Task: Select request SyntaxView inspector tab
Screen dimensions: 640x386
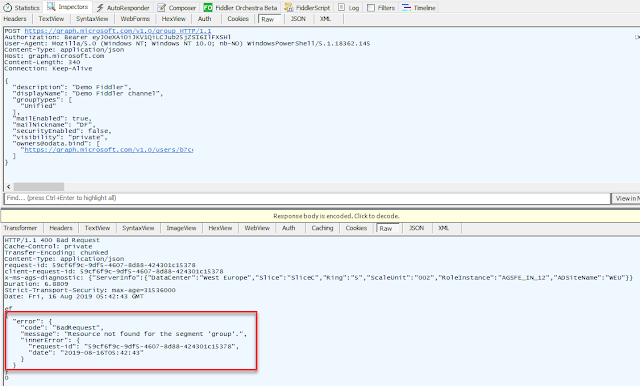Action: pyautogui.click(x=92, y=19)
